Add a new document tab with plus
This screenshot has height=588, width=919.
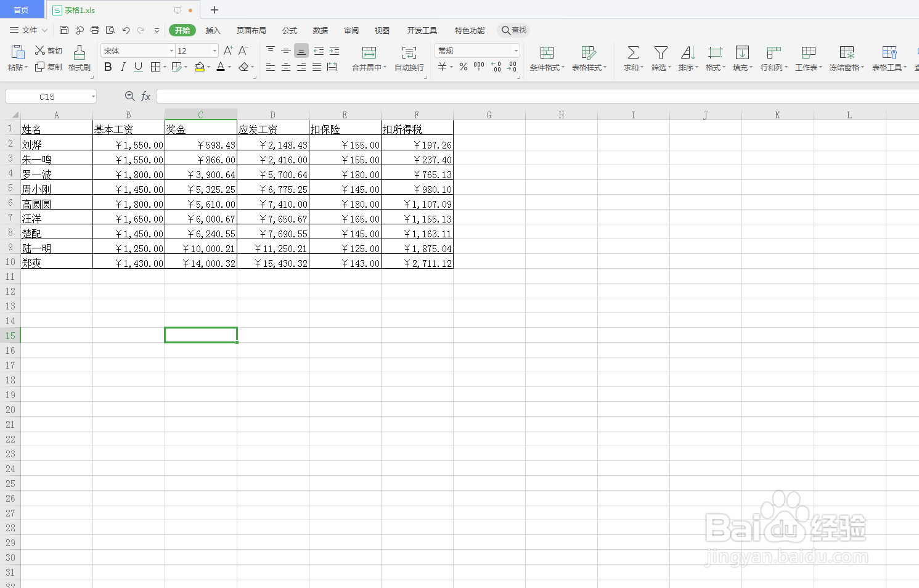[x=214, y=10]
